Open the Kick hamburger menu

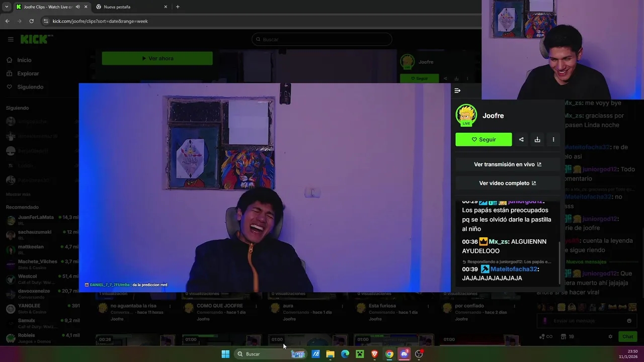pos(10,39)
